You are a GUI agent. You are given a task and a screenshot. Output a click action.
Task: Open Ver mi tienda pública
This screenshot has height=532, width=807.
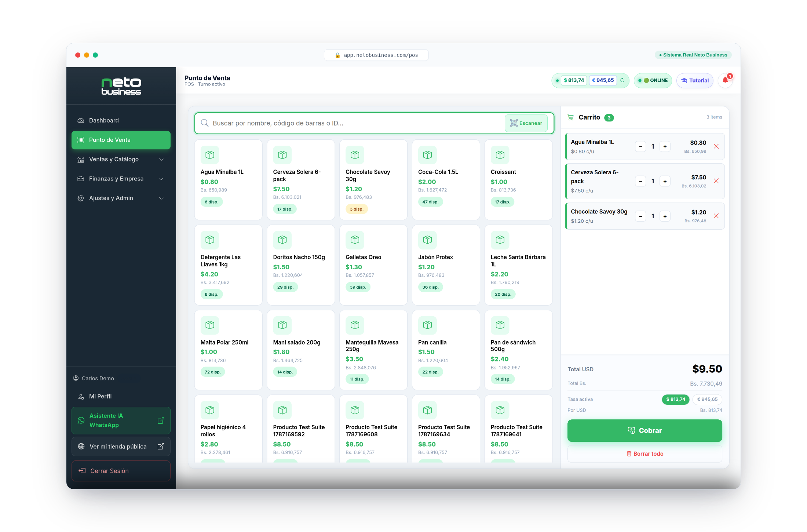coord(121,447)
